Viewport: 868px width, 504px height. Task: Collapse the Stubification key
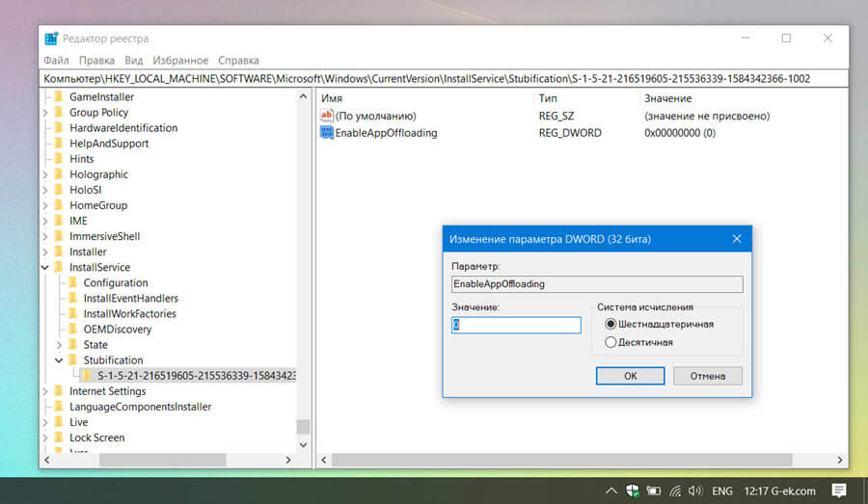point(59,360)
